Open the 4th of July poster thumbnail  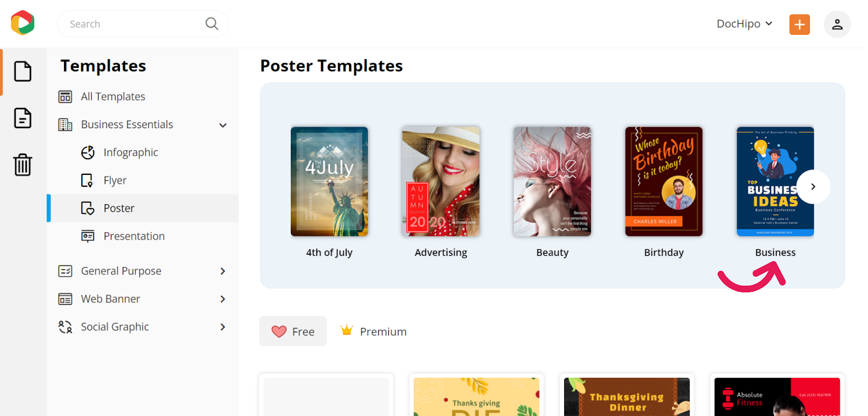329,181
